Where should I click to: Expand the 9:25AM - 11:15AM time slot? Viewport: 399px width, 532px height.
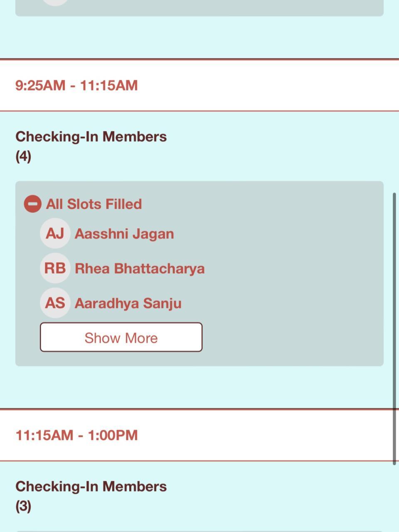(76, 86)
